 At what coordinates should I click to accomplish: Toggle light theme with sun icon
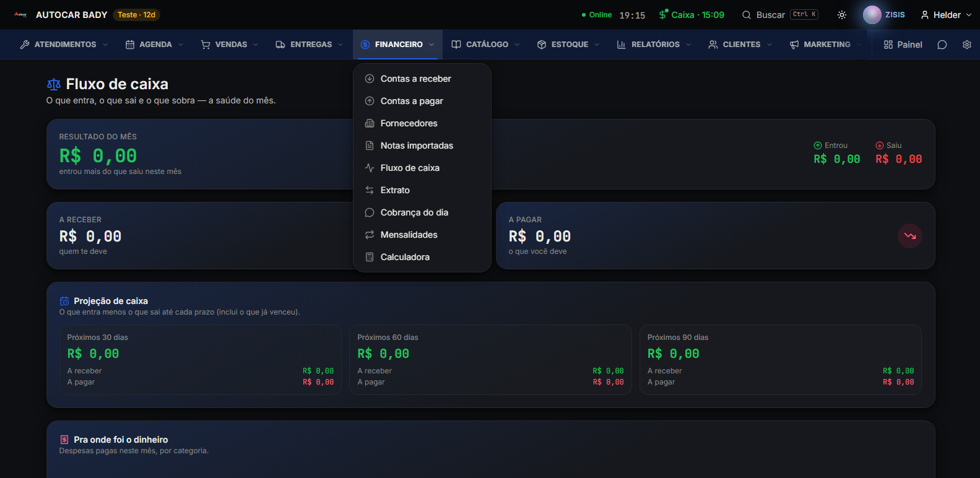pyautogui.click(x=842, y=15)
